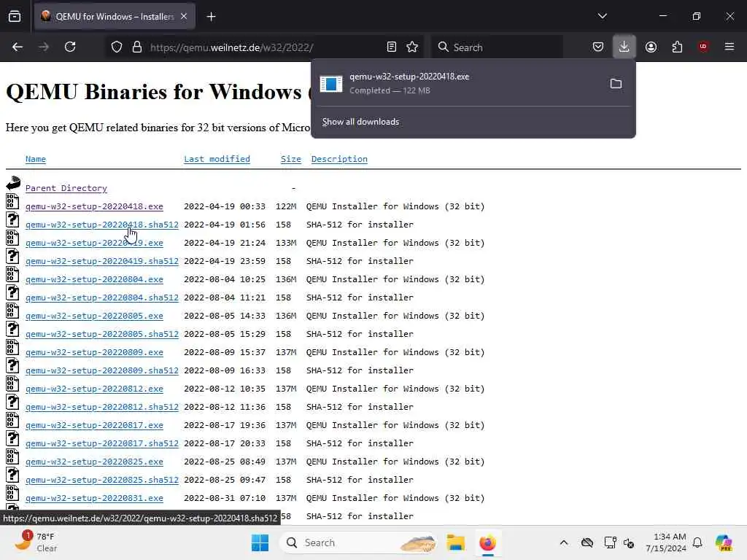Open the Firefox hamburger menu
Image resolution: width=747 pixels, height=560 pixels.
729,47
